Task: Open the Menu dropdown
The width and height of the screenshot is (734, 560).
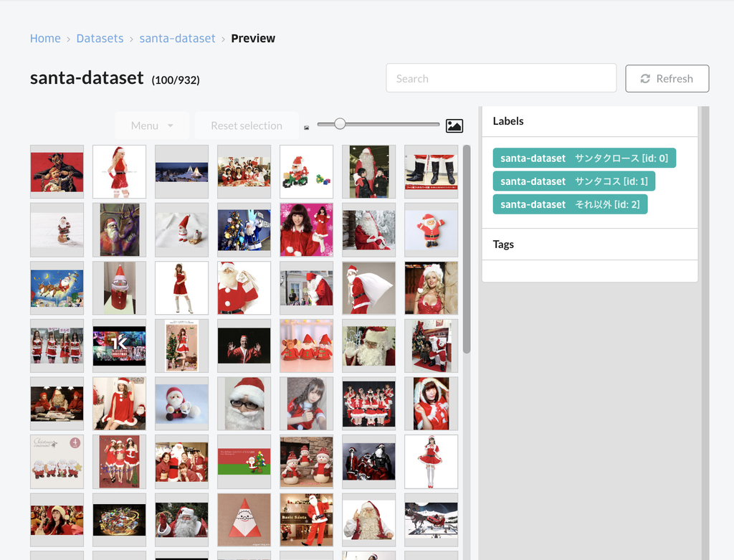Action: click(x=152, y=125)
